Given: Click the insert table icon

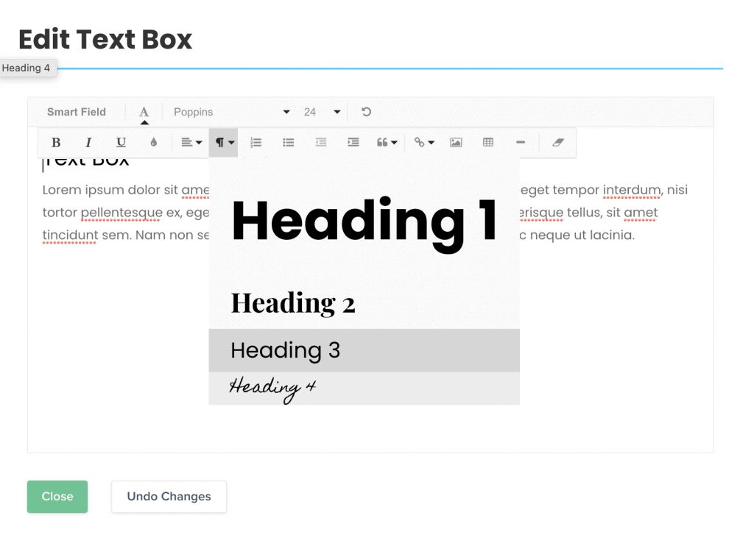Looking at the screenshot, I should (x=488, y=143).
